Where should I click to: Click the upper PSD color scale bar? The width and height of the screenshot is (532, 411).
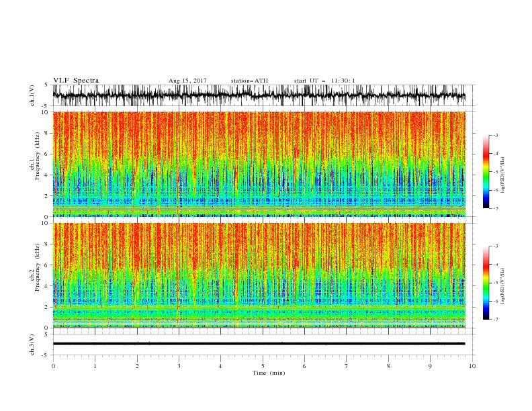(486, 172)
